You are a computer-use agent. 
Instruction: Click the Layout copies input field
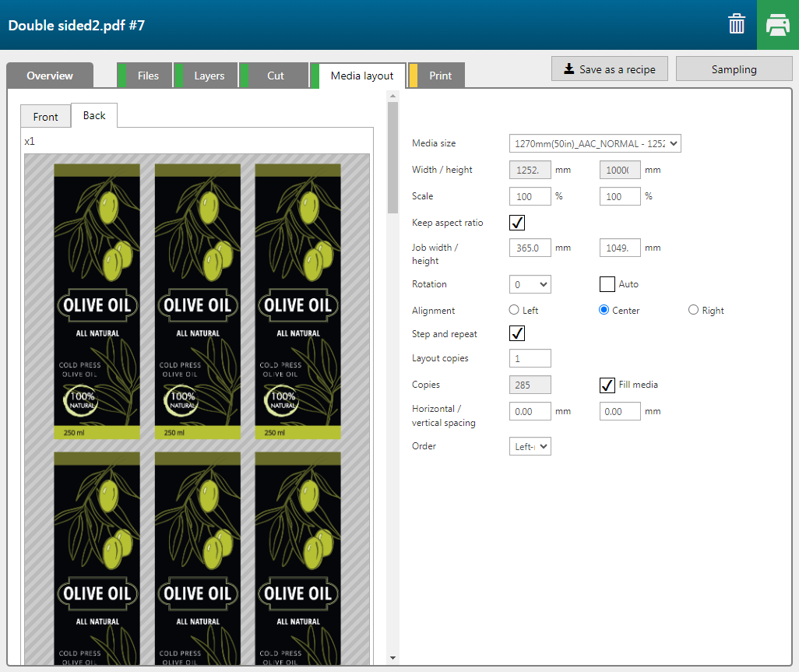(x=530, y=358)
